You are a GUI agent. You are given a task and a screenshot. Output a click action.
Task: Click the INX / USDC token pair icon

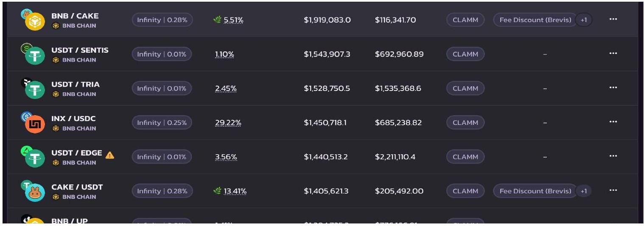coord(33,123)
